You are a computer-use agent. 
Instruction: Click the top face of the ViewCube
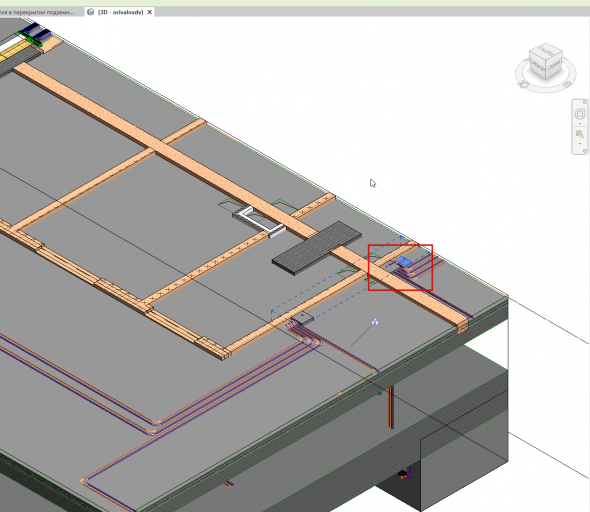pyautogui.click(x=546, y=50)
